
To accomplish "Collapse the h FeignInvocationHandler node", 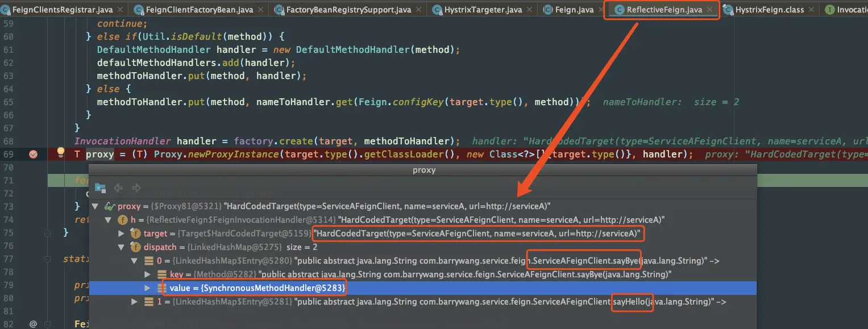I will 108,219.
